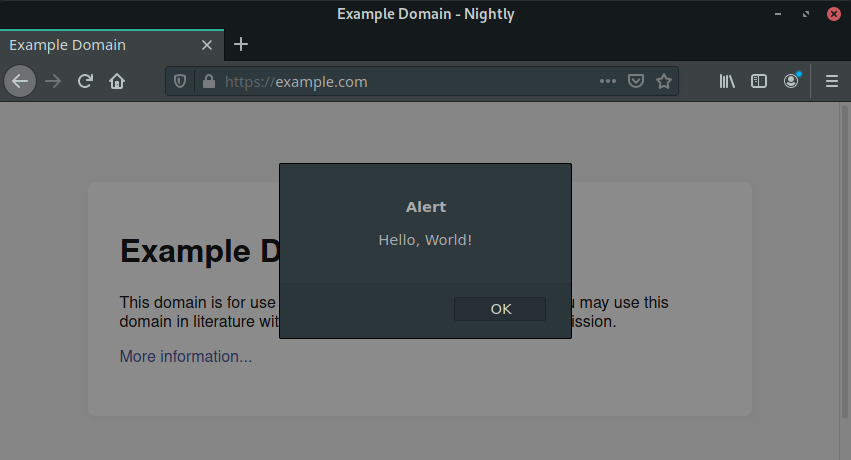Follow the More information... link
Viewport: 851px width, 460px height.
click(186, 357)
